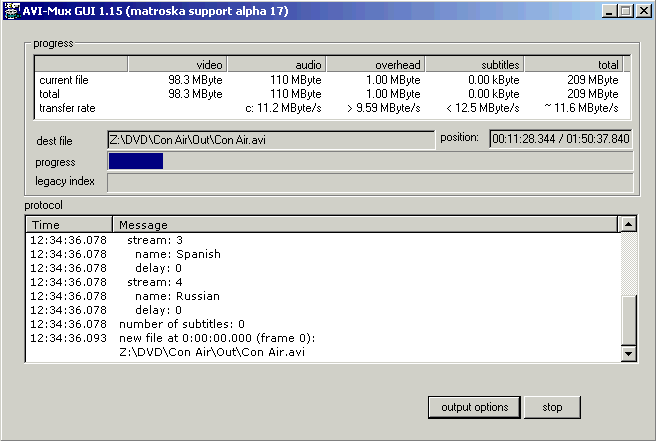The height and width of the screenshot is (441, 656).
Task: Click the position time field
Action: click(561, 138)
